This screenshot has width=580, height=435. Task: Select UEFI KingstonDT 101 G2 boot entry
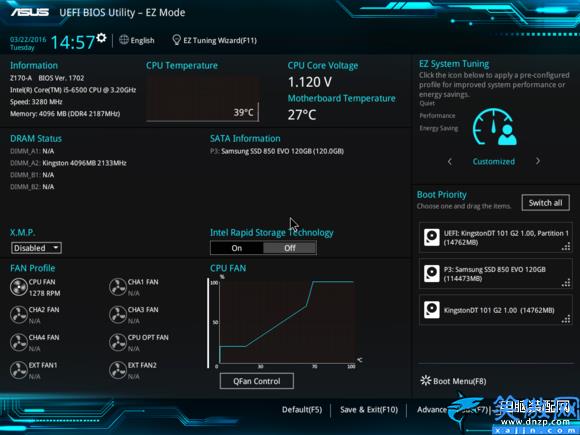click(x=496, y=237)
